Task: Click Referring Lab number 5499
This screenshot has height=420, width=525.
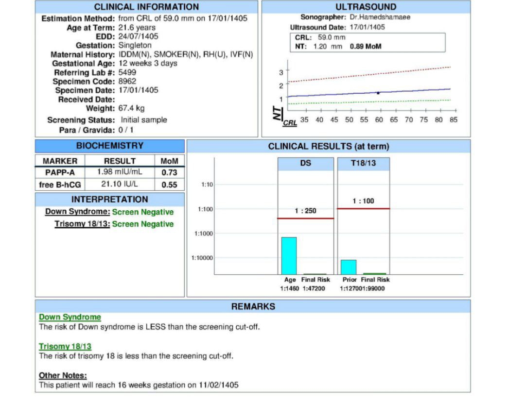Action: [127, 72]
